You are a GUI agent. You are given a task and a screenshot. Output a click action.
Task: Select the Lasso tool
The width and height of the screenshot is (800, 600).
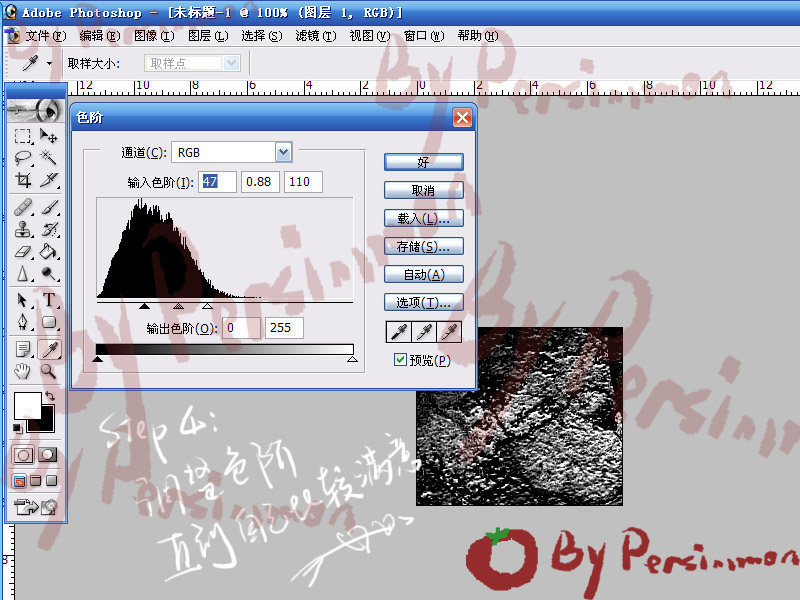(22, 158)
